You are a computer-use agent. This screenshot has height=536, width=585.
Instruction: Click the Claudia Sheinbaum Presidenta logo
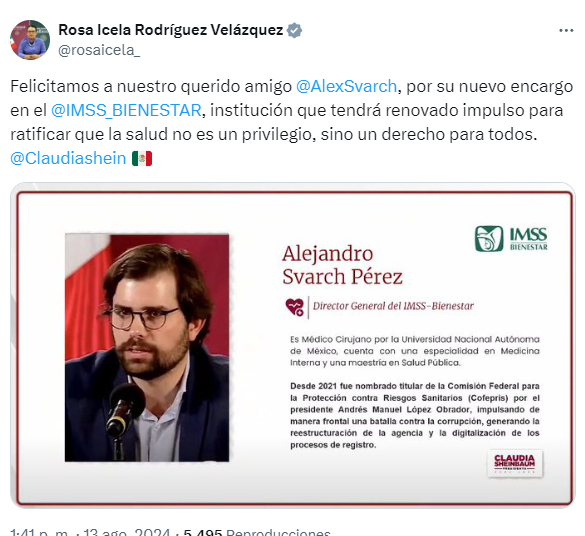515,464
